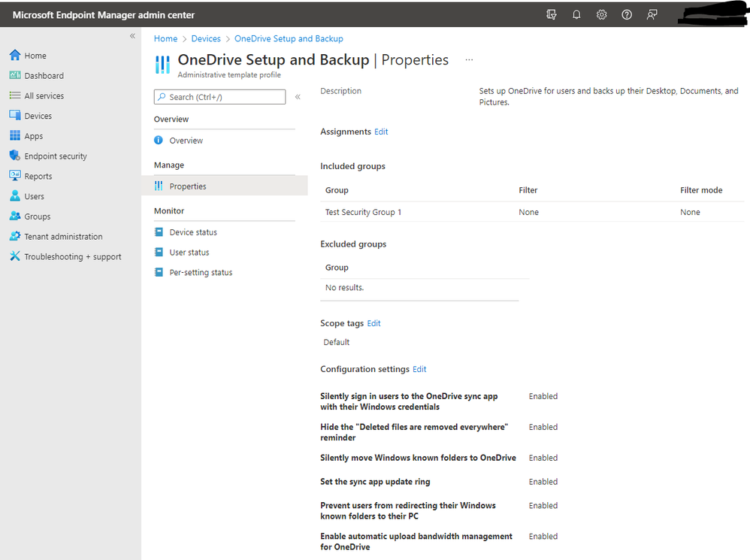
Task: Click the Overview info icon
Action: [x=159, y=140]
